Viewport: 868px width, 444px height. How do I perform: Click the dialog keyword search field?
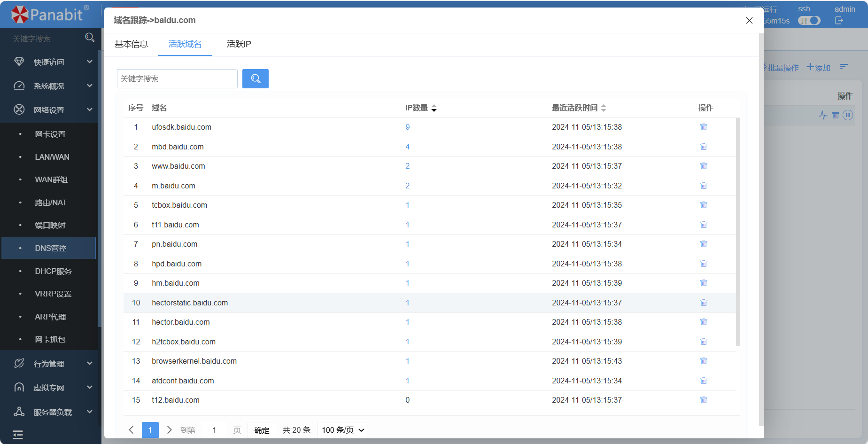(177, 78)
